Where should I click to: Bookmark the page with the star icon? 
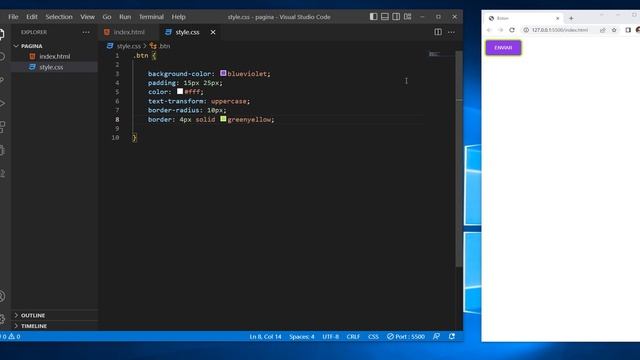[x=614, y=30]
